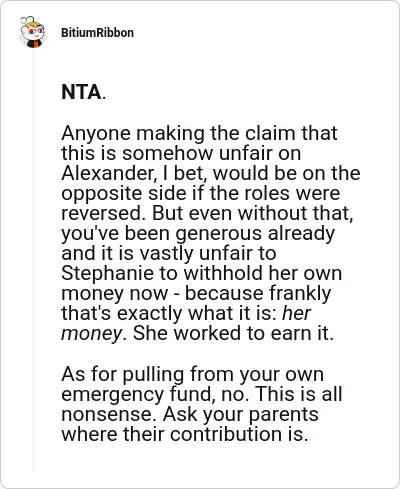
Task: Click the phrase 'withhold her own'
Action: 263,273
